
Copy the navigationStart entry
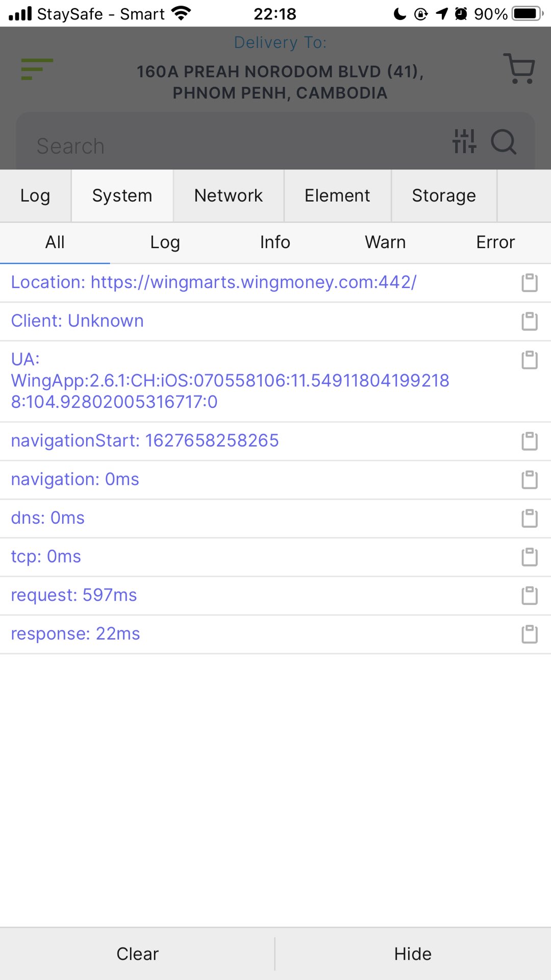[x=530, y=442]
